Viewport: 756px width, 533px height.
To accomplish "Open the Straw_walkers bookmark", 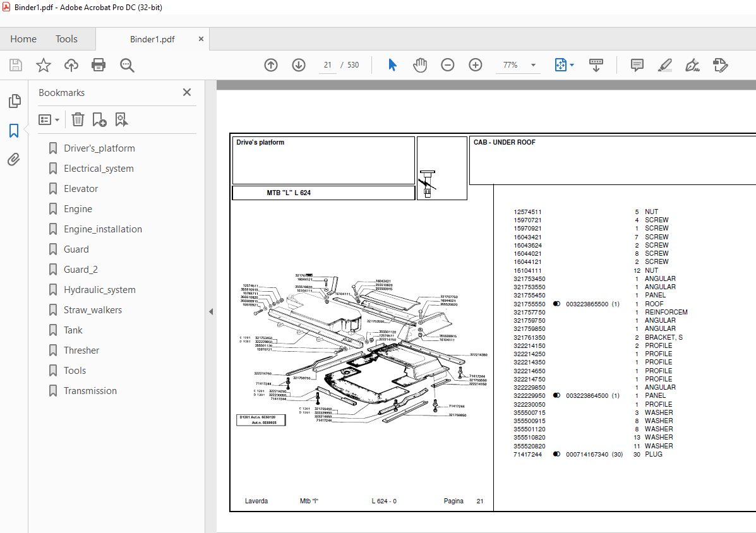I will (x=93, y=310).
